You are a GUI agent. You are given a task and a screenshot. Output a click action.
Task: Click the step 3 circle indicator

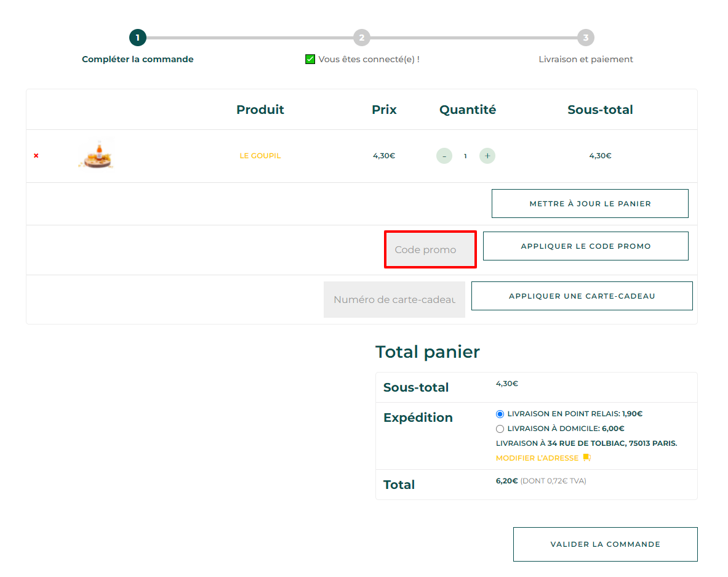coord(586,38)
